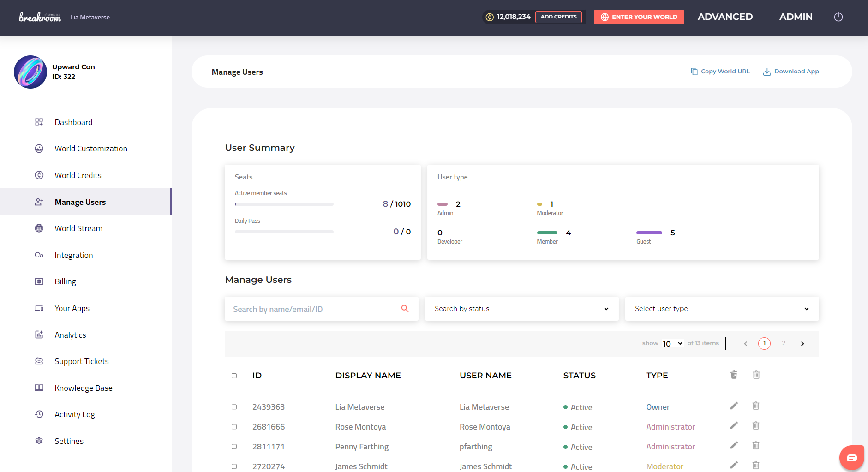The image size is (868, 472).
Task: Click Owner type for Lia Metaverse
Action: [658, 407]
